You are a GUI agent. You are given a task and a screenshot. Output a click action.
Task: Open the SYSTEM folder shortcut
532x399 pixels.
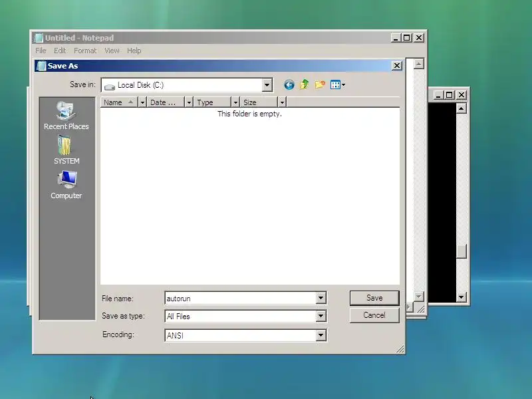(66, 150)
